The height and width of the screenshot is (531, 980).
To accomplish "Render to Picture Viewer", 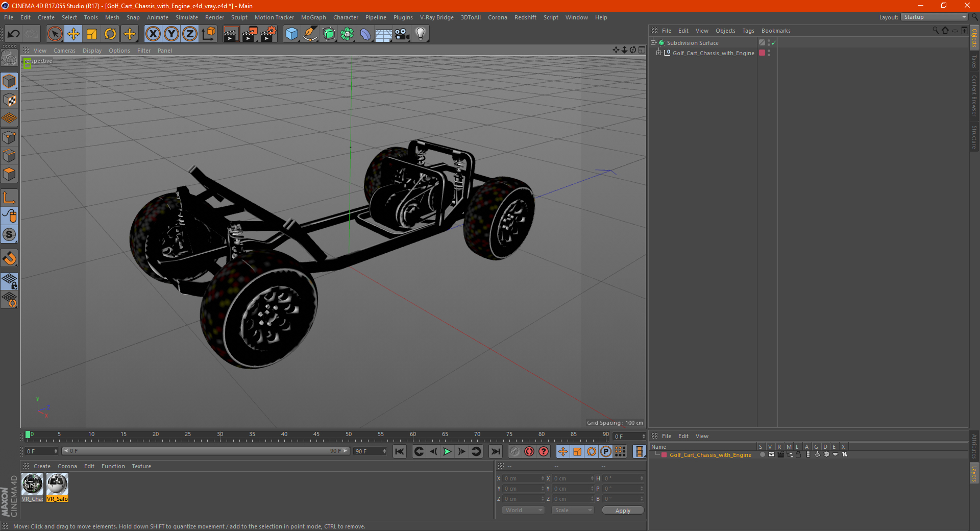I will click(250, 34).
